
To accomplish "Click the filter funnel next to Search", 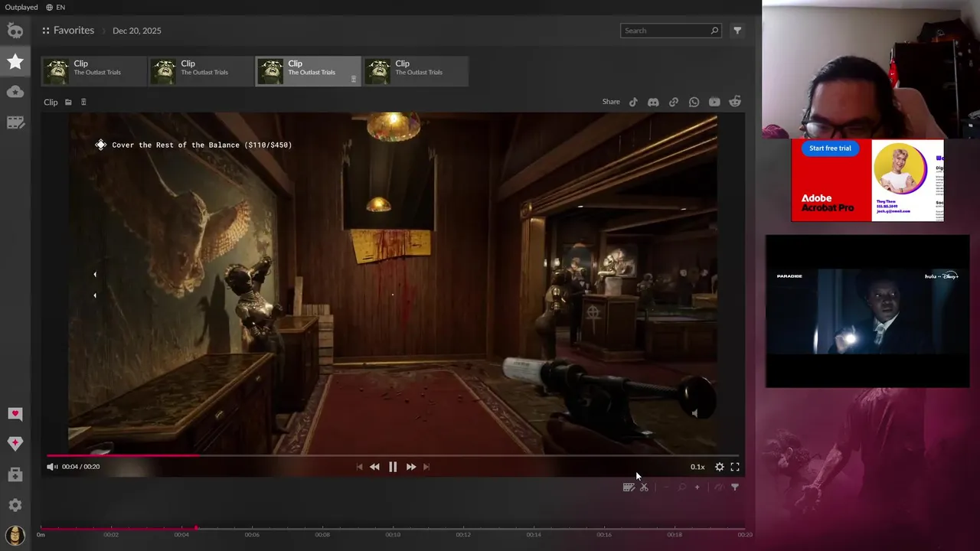I will [737, 31].
